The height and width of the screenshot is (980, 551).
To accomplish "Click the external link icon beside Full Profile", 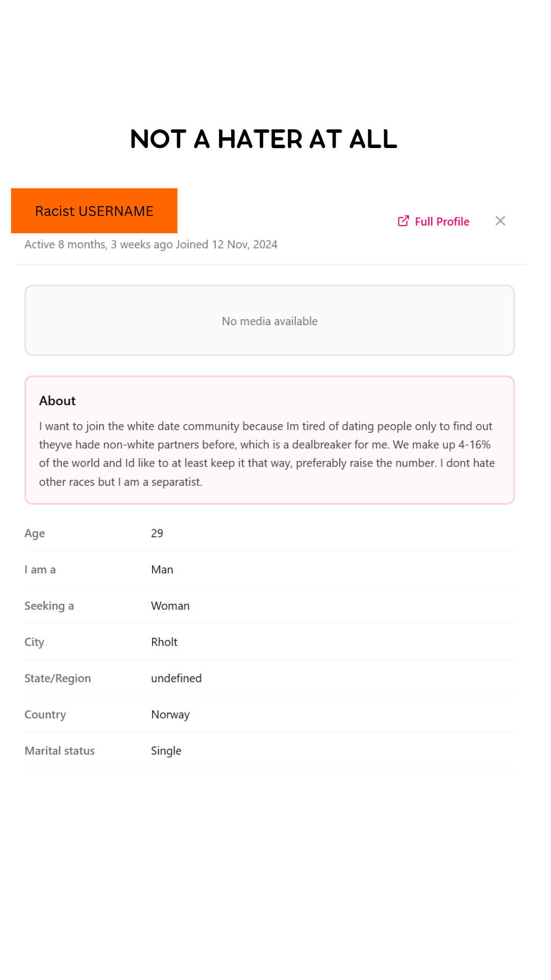I will click(403, 221).
